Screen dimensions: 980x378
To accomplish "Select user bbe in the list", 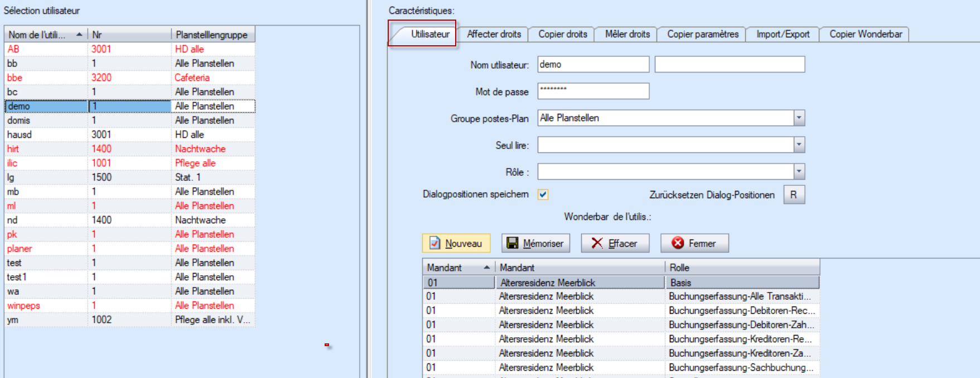I will tap(129, 78).
